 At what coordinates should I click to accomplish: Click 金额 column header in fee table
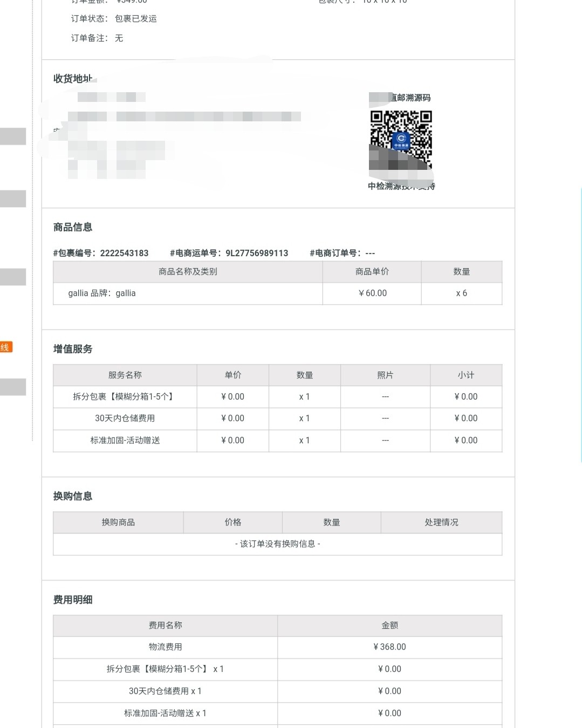[389, 626]
